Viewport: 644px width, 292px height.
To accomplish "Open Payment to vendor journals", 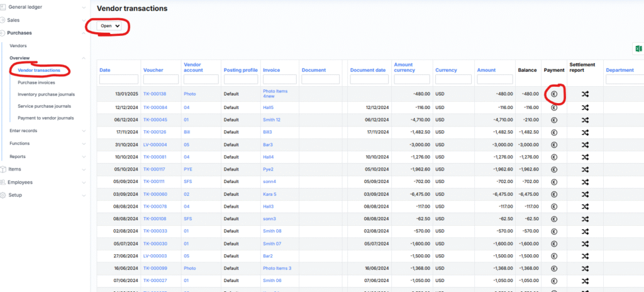I will point(45,118).
